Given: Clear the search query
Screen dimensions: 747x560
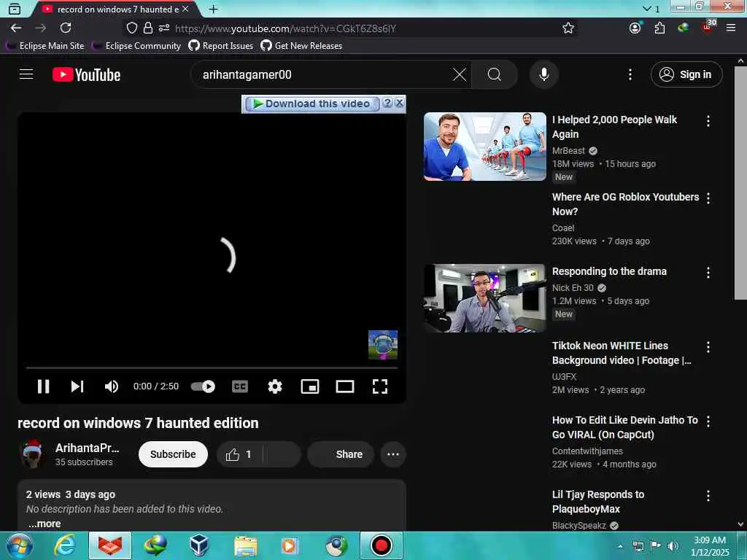Looking at the screenshot, I should tap(460, 74).
